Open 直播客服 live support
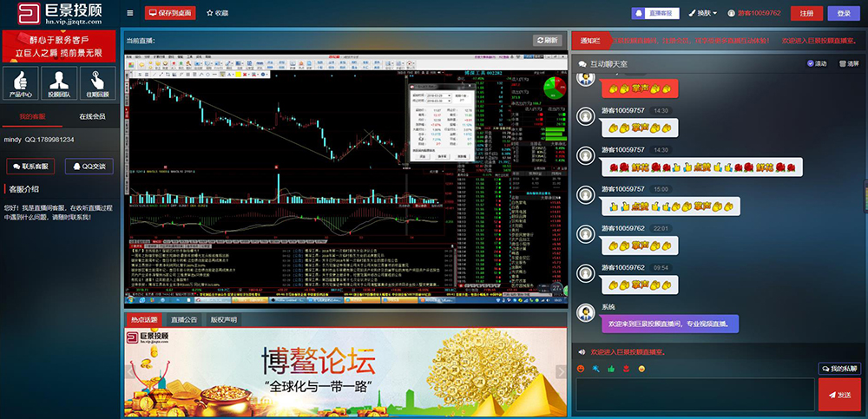 tap(655, 13)
